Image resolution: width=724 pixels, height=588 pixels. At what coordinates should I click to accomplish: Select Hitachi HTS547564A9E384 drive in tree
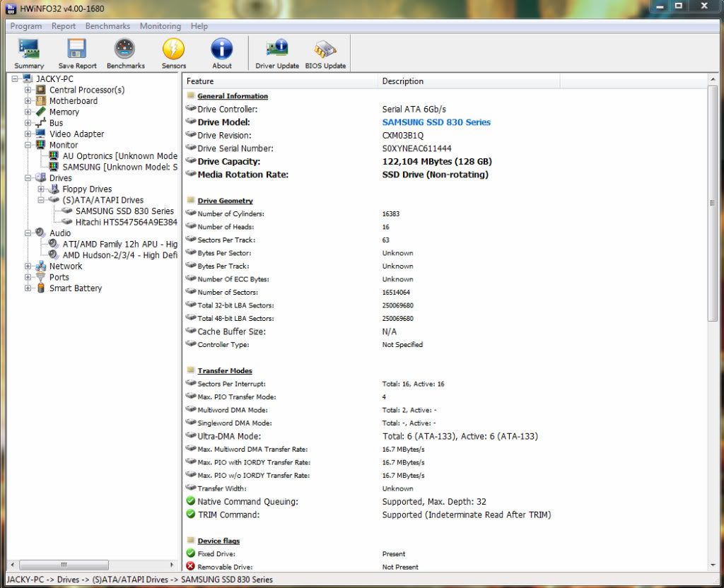click(x=126, y=222)
